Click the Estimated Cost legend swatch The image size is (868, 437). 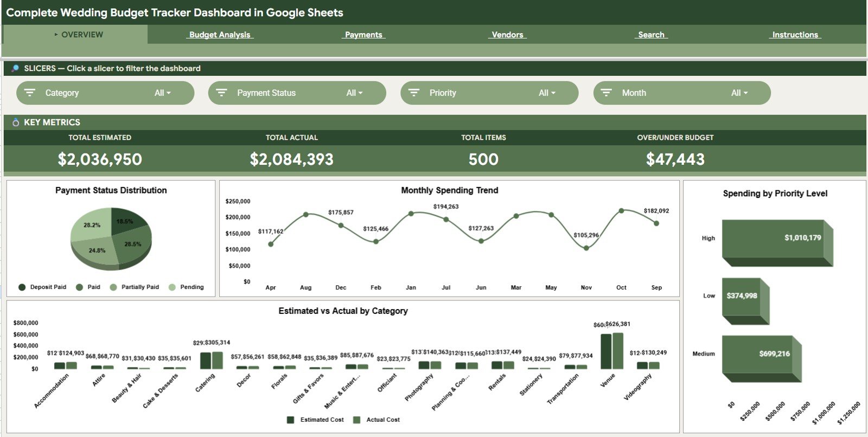(x=291, y=420)
